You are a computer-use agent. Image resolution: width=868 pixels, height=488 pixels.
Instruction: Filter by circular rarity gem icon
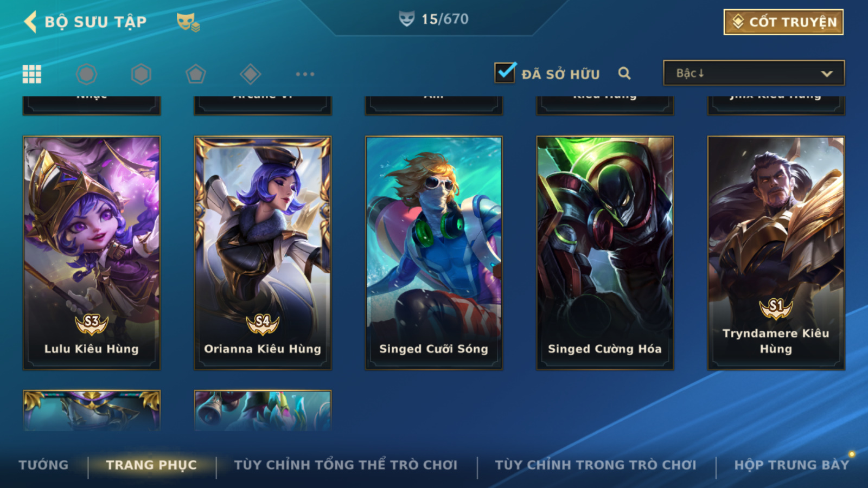[87, 74]
